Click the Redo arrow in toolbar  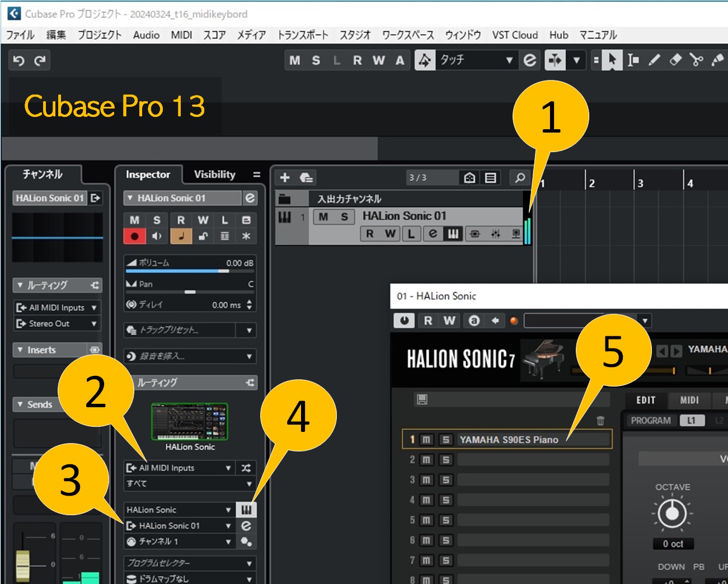(40, 60)
